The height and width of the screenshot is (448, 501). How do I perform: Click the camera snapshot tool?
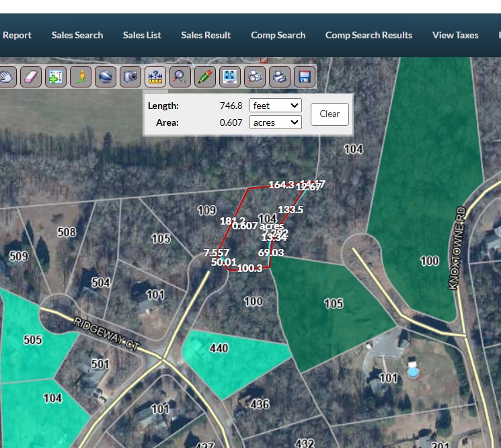[x=130, y=77]
